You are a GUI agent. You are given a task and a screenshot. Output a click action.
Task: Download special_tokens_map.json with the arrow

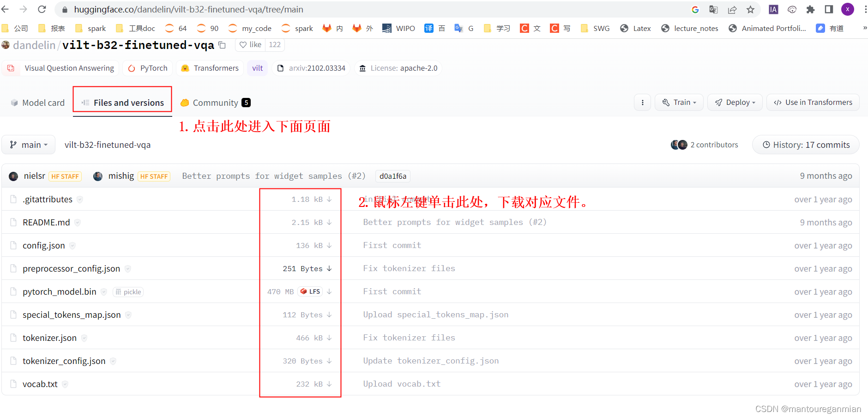tap(329, 315)
